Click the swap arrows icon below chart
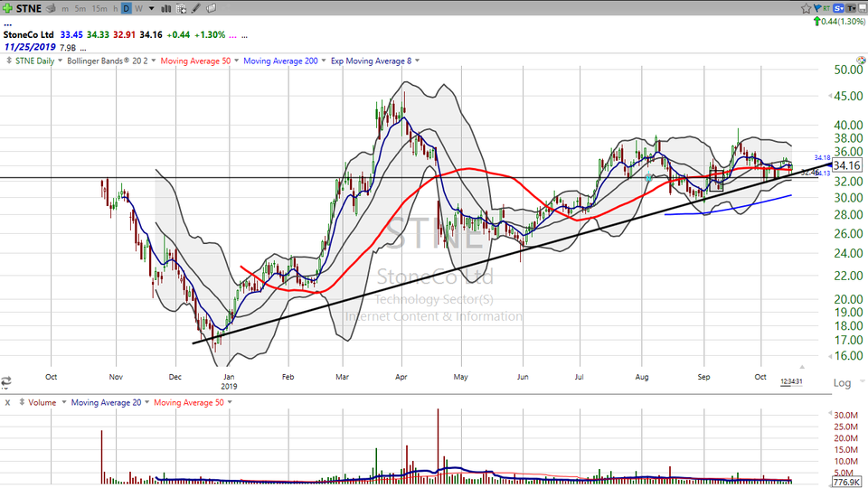The height and width of the screenshot is (488, 868). (6, 381)
